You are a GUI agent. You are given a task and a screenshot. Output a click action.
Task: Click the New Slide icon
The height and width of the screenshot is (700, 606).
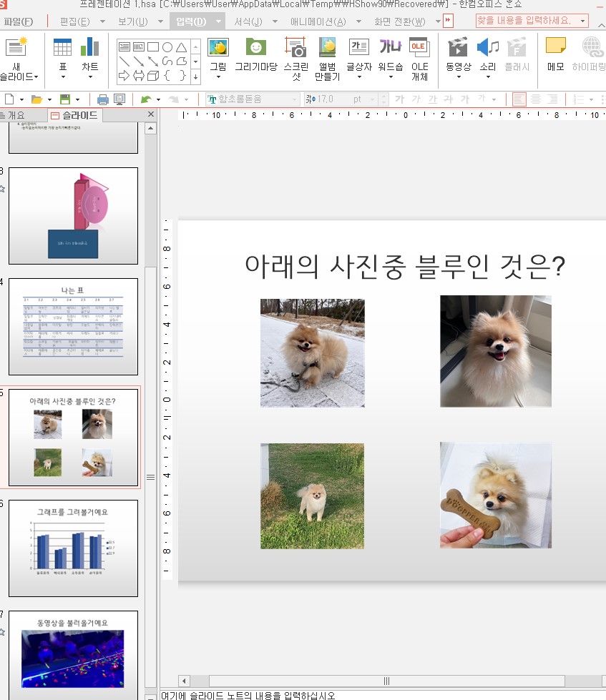click(x=16, y=47)
